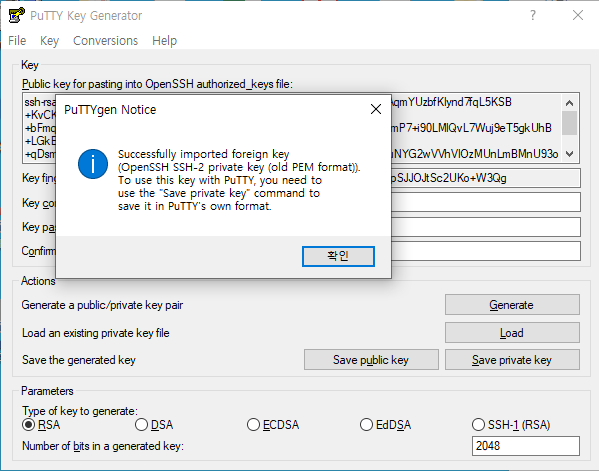Open the Conversions menu
Screen dimensions: 599x471
105,40
